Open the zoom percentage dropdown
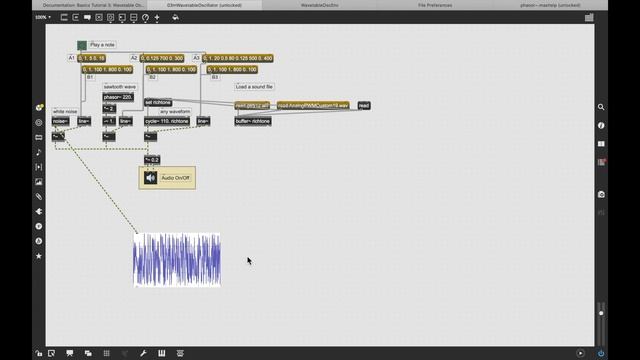The width and height of the screenshot is (640, 360). pos(43,17)
